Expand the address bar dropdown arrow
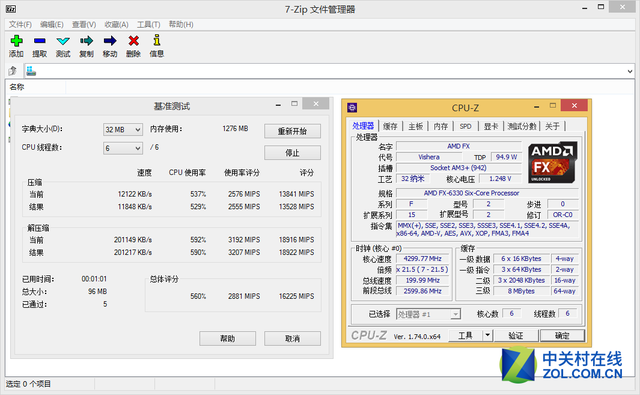The width and height of the screenshot is (640, 395). [630, 71]
